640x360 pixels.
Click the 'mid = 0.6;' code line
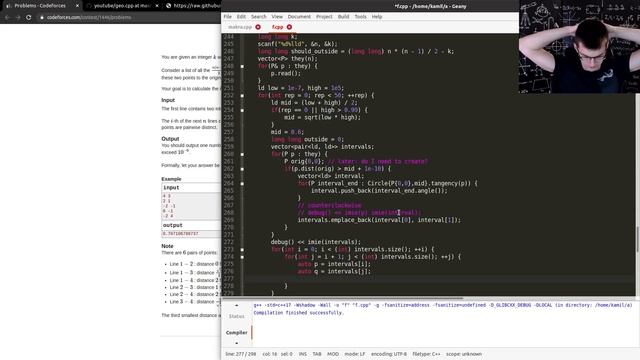click(287, 132)
